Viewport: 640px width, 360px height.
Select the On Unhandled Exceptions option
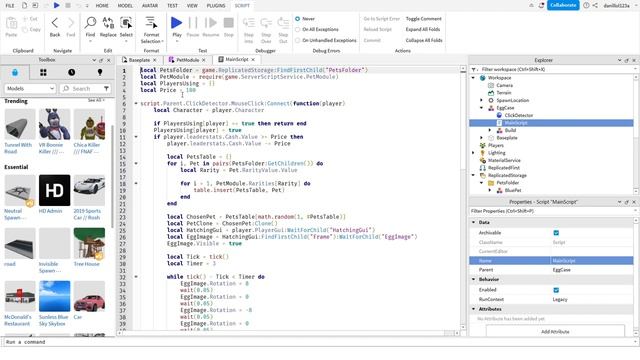pos(298,40)
